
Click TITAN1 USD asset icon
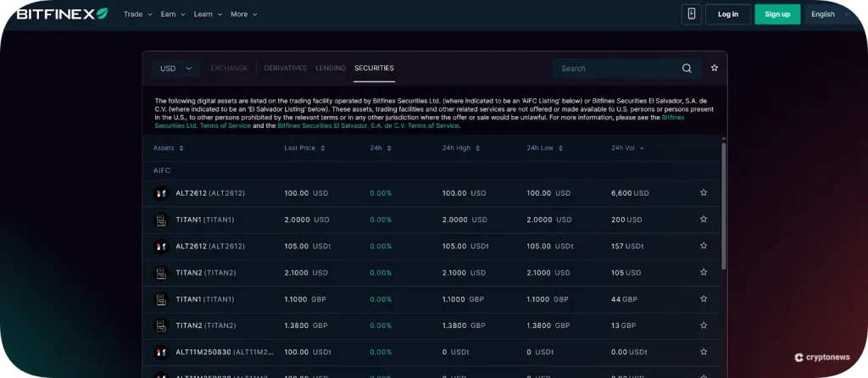click(160, 220)
